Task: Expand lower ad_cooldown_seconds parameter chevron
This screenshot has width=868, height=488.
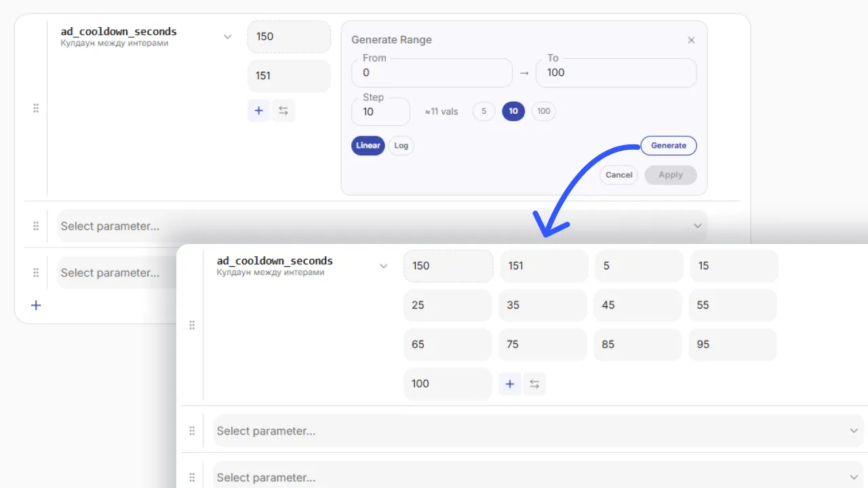Action: (x=384, y=266)
